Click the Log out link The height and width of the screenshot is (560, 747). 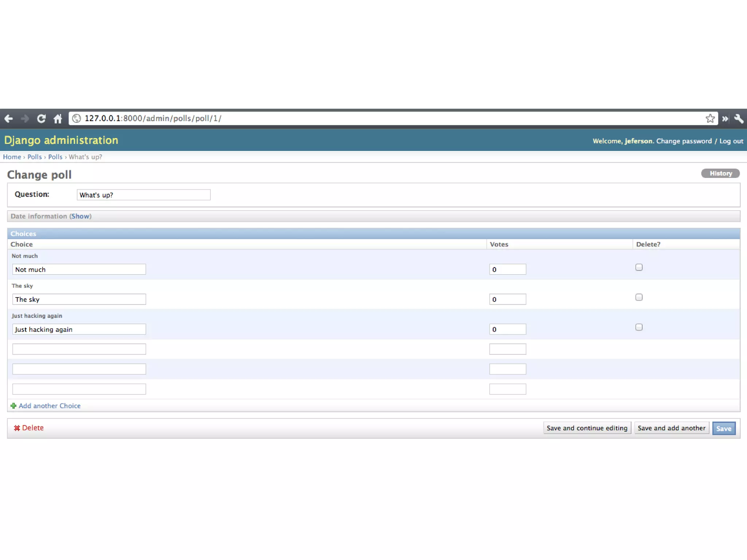[731, 141]
